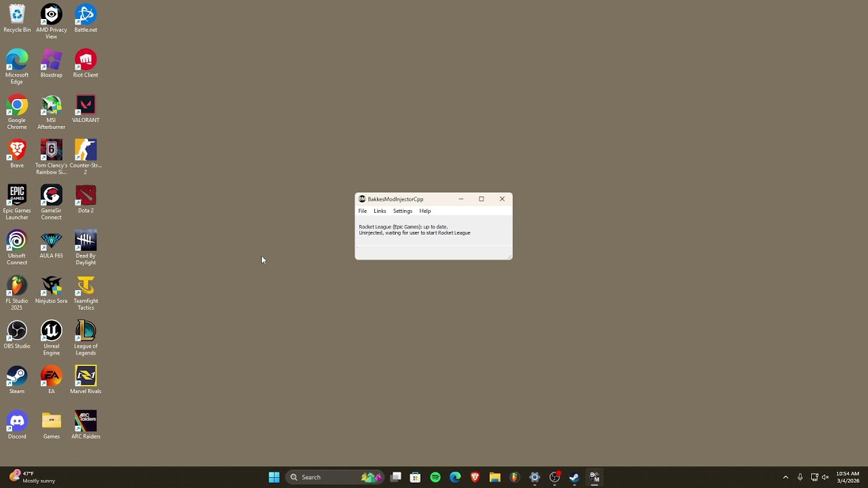Select the Riot Client desktop shortcut
The width and height of the screenshot is (868, 488).
(85, 64)
